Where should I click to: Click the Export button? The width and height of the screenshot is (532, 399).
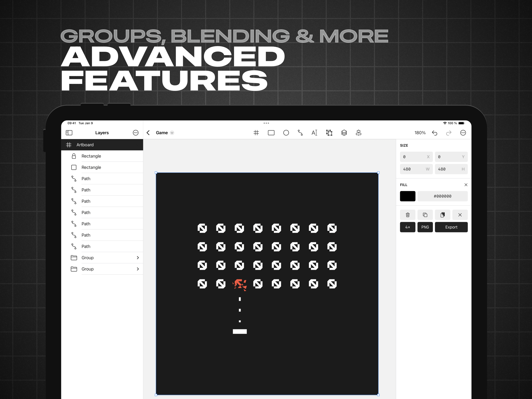(451, 227)
